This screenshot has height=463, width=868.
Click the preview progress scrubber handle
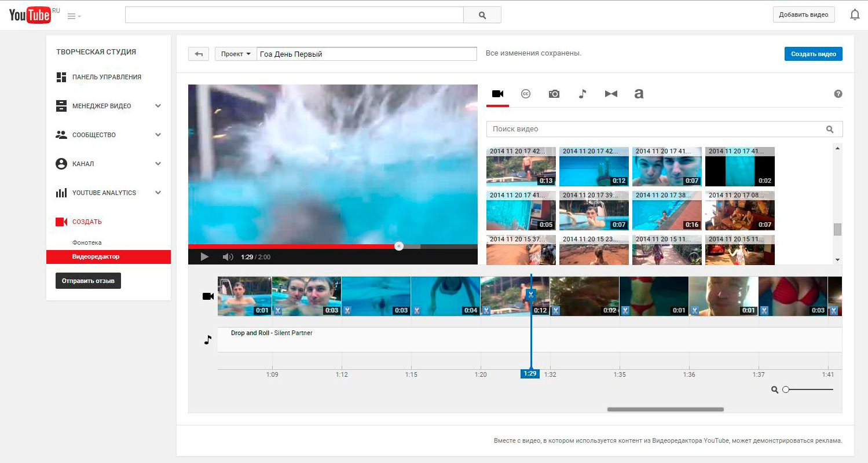[x=399, y=246]
